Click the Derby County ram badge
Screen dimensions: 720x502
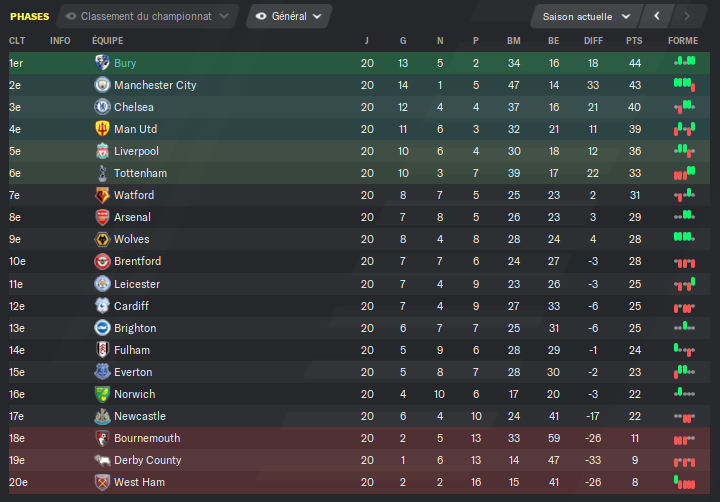click(x=102, y=460)
